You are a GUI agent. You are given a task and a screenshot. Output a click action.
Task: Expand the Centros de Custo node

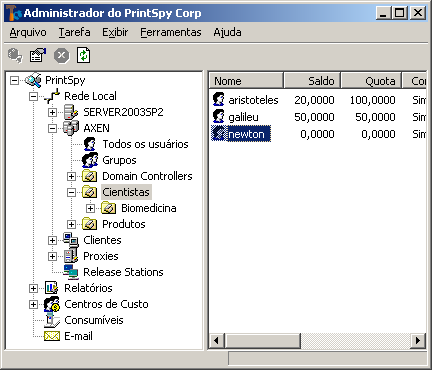tap(33, 304)
